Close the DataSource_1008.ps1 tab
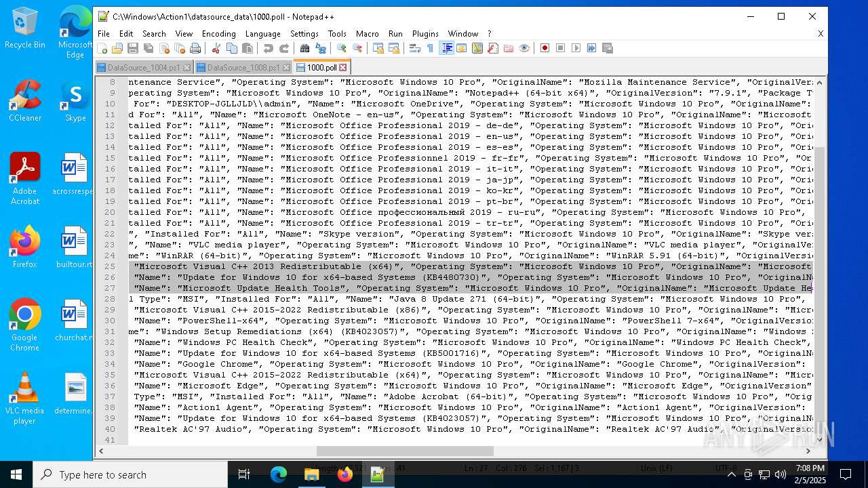This screenshot has height=488, width=868. pos(287,68)
